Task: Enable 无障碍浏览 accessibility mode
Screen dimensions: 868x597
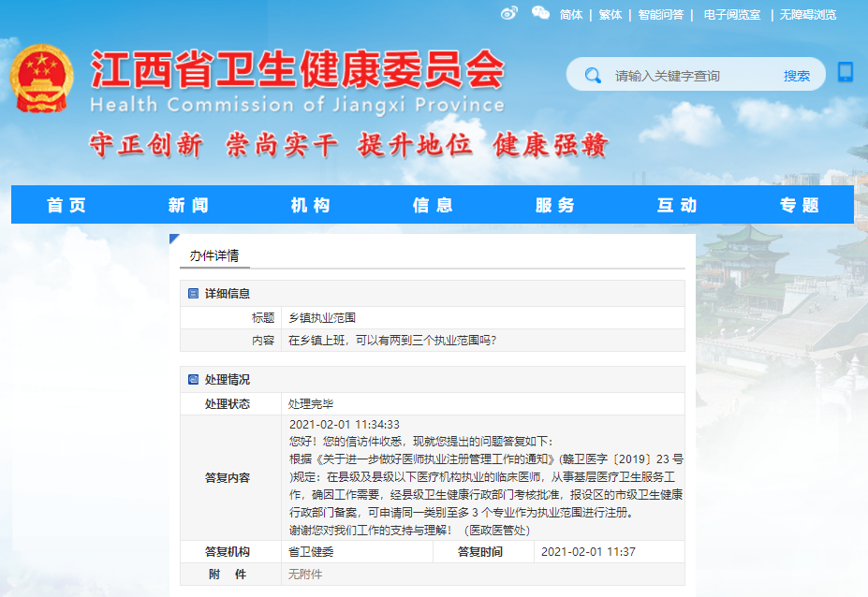Action: (x=808, y=15)
